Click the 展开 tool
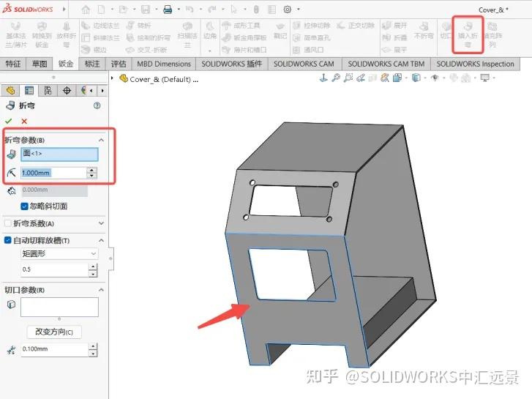 pyautogui.click(x=394, y=26)
